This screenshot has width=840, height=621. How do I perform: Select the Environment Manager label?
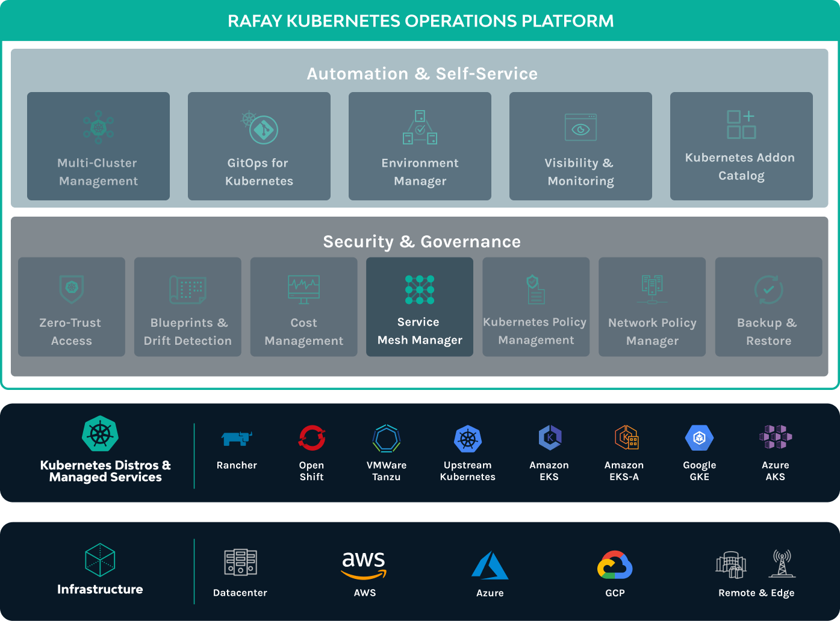420,172
